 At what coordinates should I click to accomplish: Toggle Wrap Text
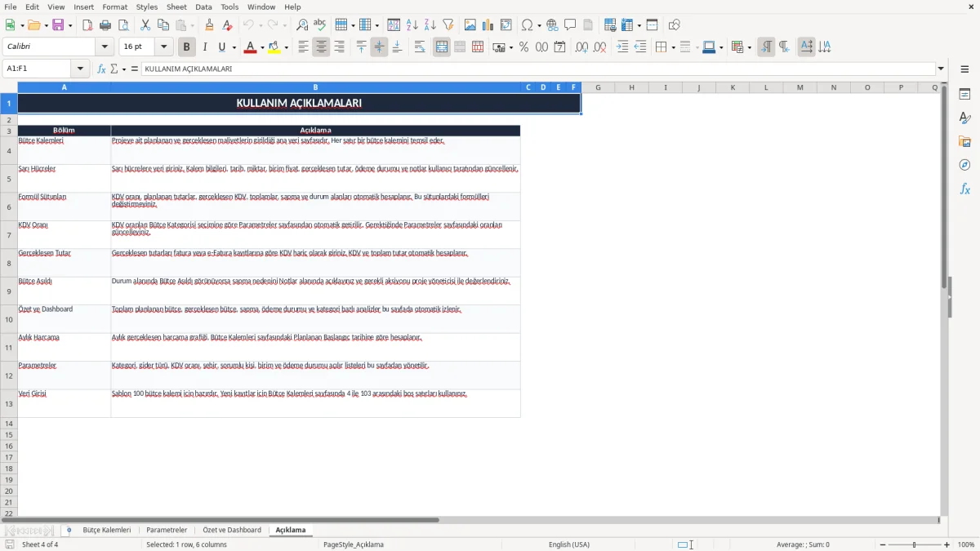click(x=420, y=47)
